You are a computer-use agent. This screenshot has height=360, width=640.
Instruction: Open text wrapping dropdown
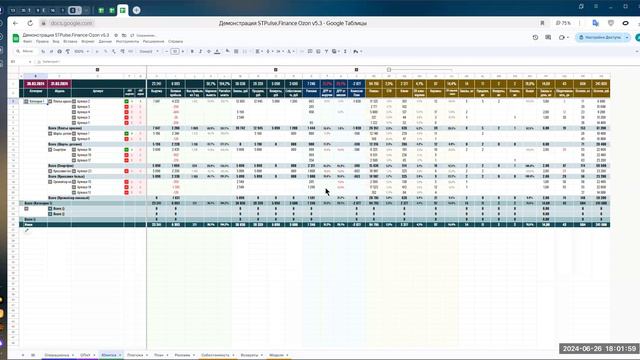coord(279,51)
